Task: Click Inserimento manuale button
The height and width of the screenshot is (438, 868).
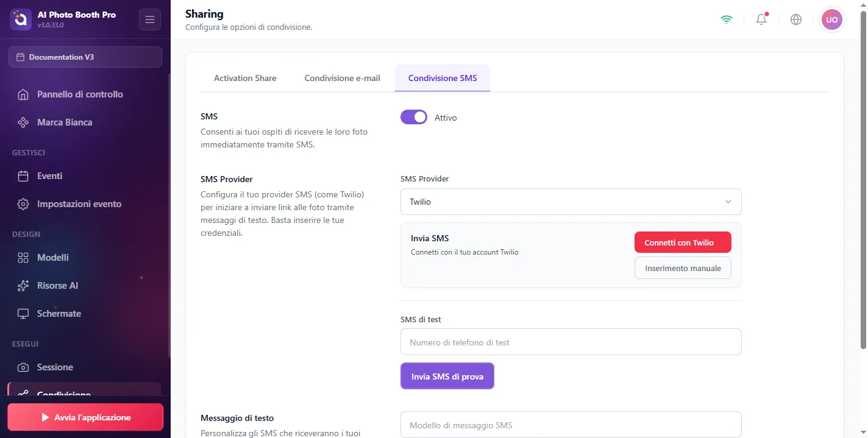Action: coord(683,268)
